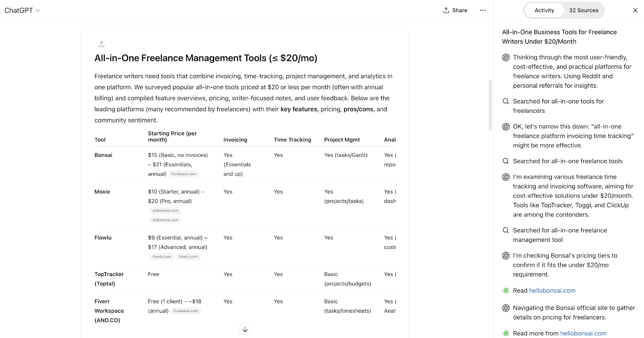Click the Share button in the header
The image size is (644, 338).
455,10
